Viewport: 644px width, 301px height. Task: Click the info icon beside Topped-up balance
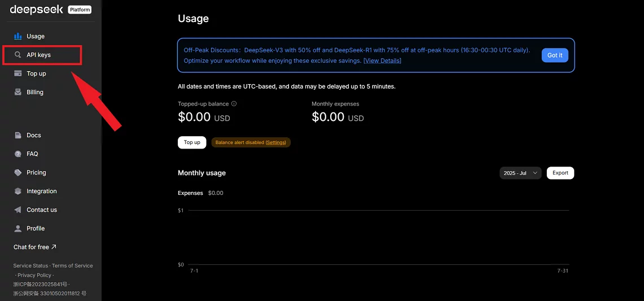click(234, 103)
